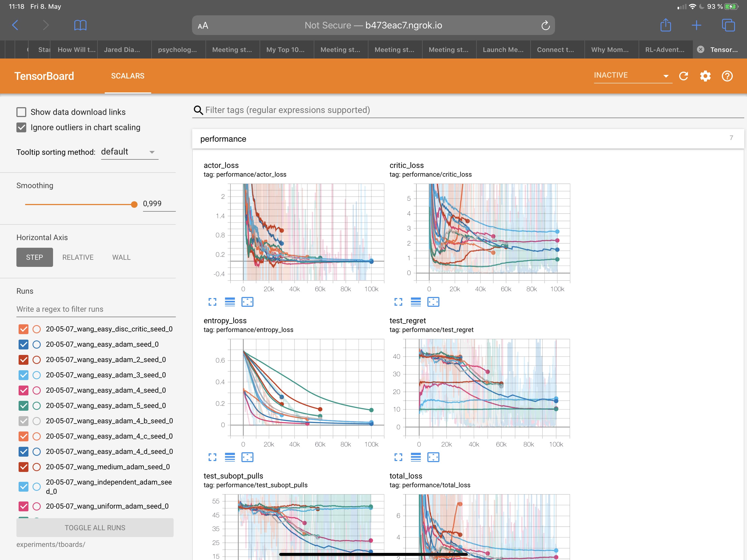Toggle run wang_easy_disc_critic_seed_0 checkbox
This screenshot has width=747, height=560.
click(x=23, y=329)
